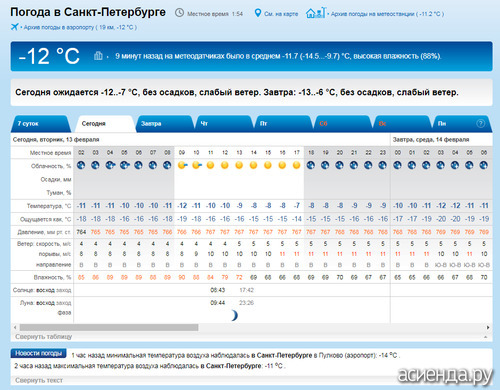The width and height of the screenshot is (500, 390).
Task: Click the horizontal scrollbar thumb
Action: [x=109, y=328]
